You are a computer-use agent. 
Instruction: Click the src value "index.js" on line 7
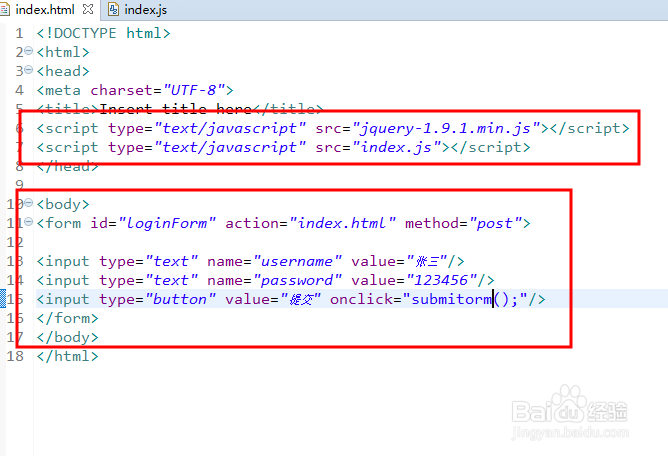point(397,147)
